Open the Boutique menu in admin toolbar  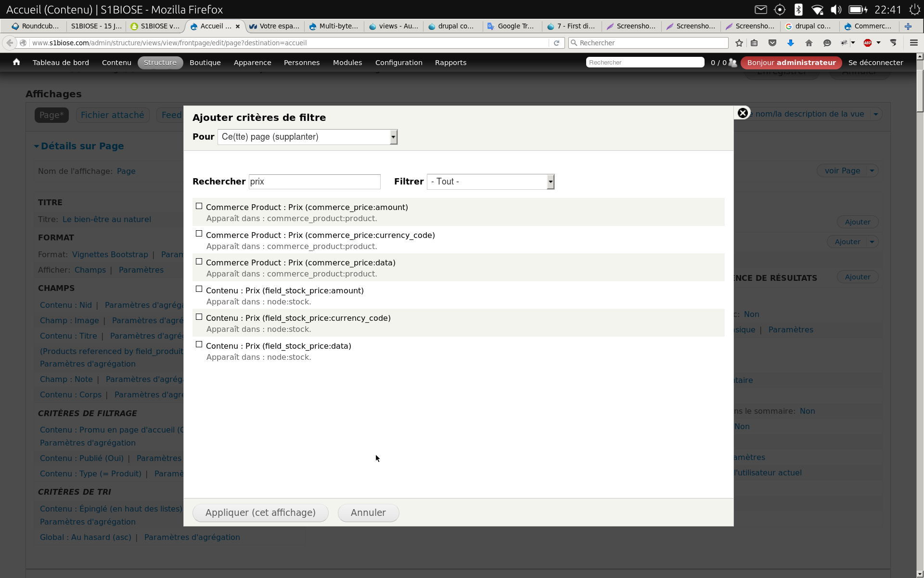click(x=205, y=62)
